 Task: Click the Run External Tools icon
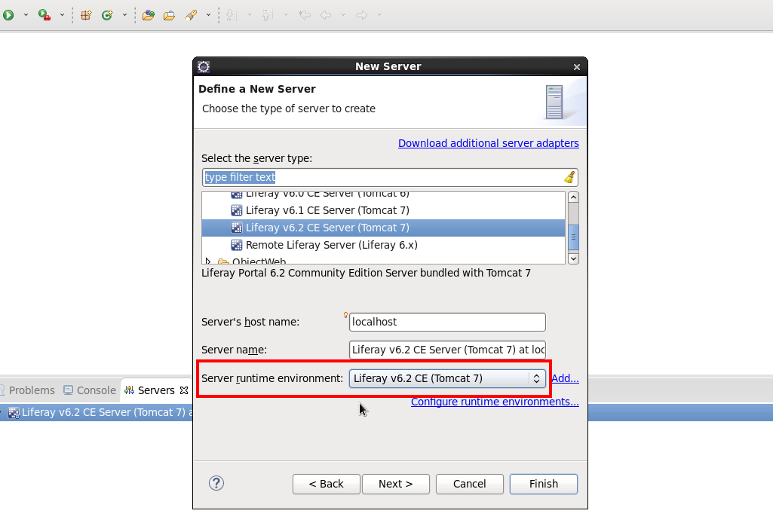(x=44, y=15)
